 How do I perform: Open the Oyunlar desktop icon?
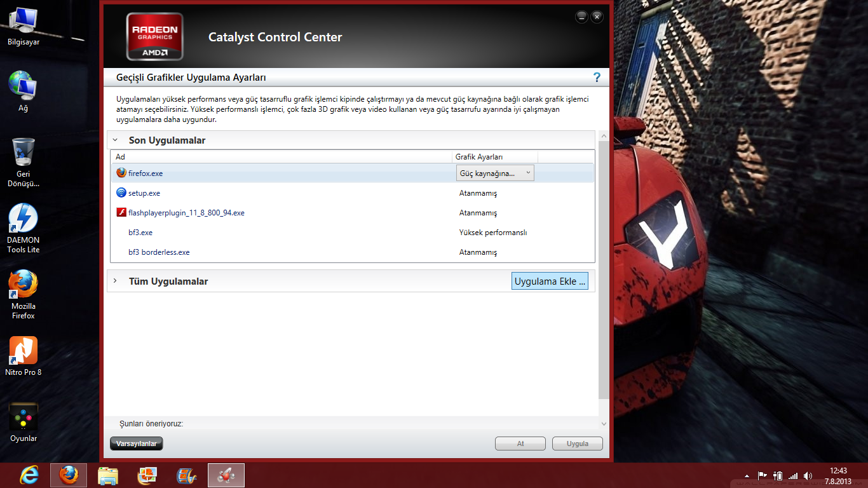pos(24,422)
